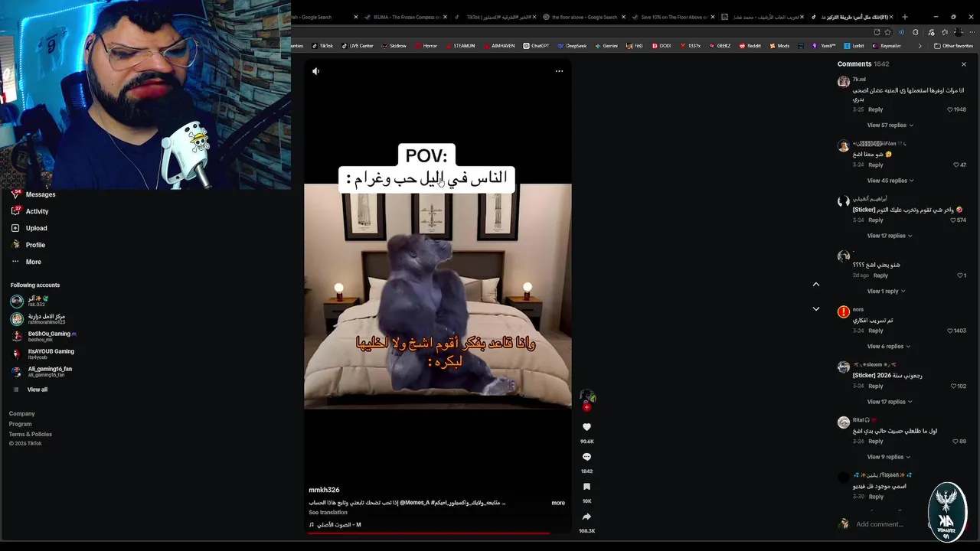Like the video with the heart icon
980x551 pixels.
pos(586,427)
